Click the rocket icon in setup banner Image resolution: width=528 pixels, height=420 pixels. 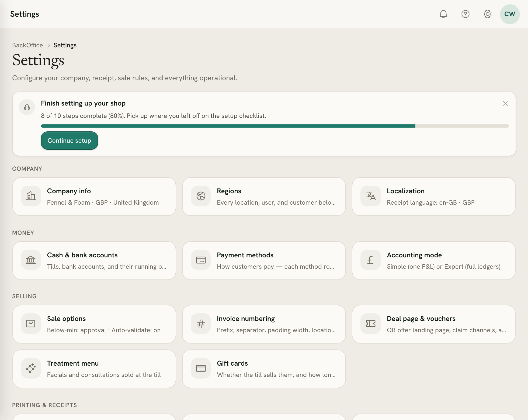point(27,107)
